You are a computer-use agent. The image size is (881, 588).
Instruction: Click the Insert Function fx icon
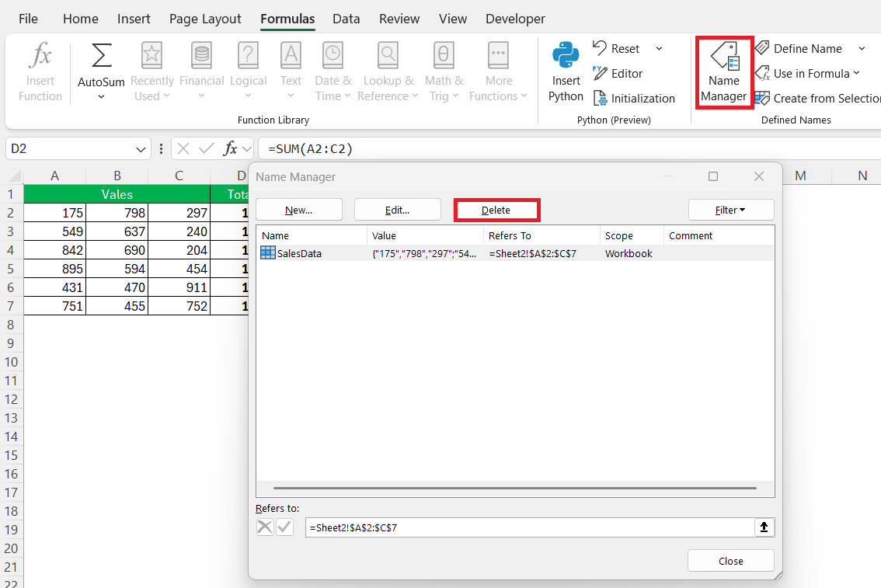40,56
